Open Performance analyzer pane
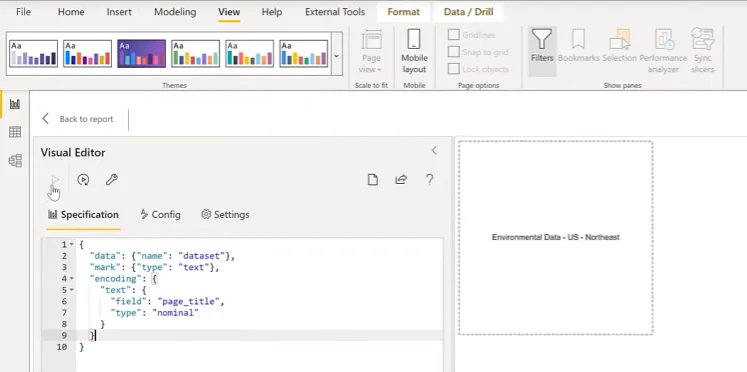 (x=663, y=51)
